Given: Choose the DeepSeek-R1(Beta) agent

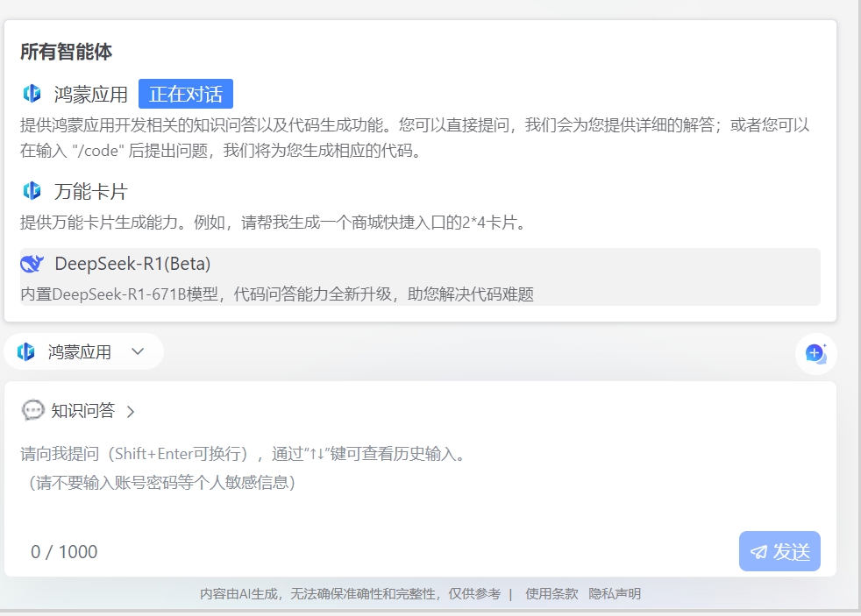Looking at the screenshot, I should (420, 277).
